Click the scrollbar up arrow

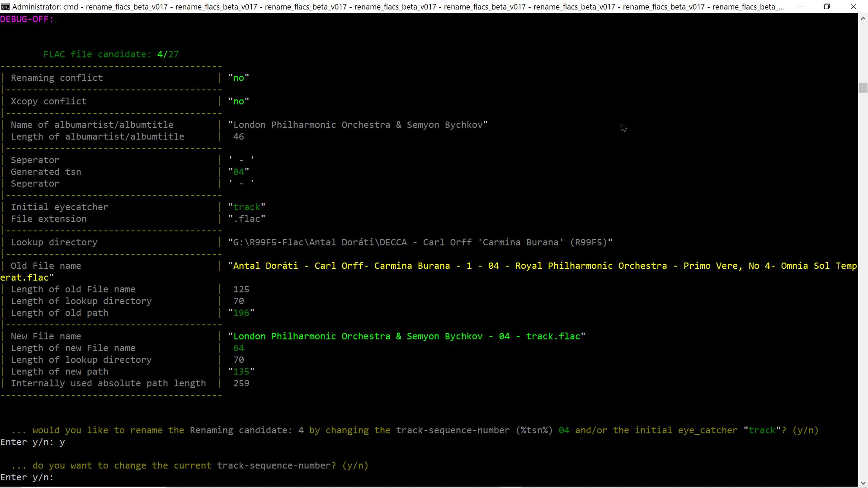click(x=863, y=19)
